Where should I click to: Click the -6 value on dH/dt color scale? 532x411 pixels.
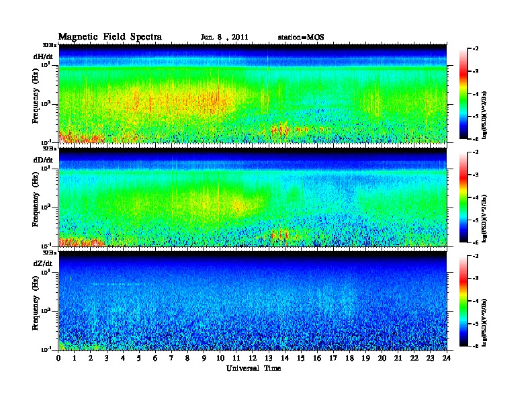(x=475, y=139)
